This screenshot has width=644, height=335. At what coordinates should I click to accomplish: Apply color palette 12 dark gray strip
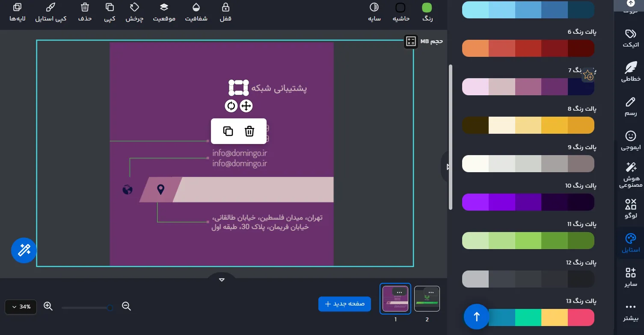point(528,279)
